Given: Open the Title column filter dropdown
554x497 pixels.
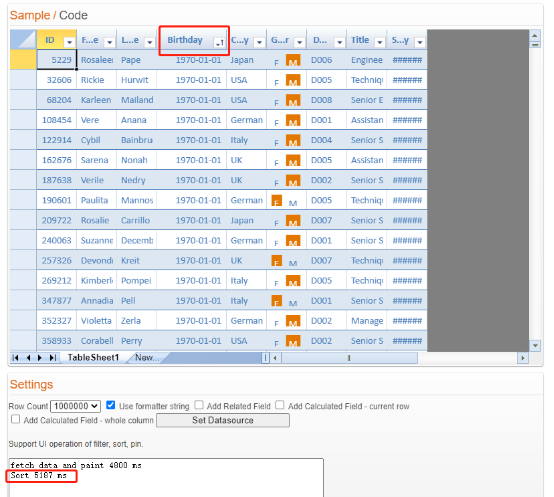Looking at the screenshot, I should coord(380,42).
